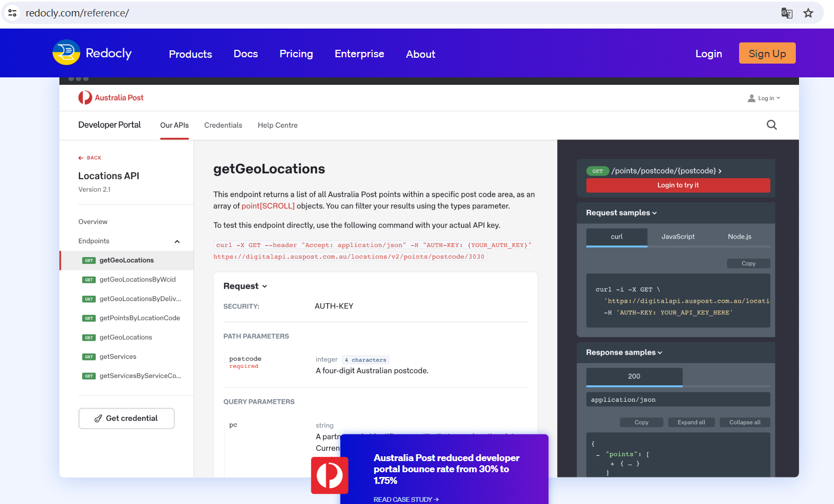Select the Credentials tab
834x504 pixels.
coord(223,126)
